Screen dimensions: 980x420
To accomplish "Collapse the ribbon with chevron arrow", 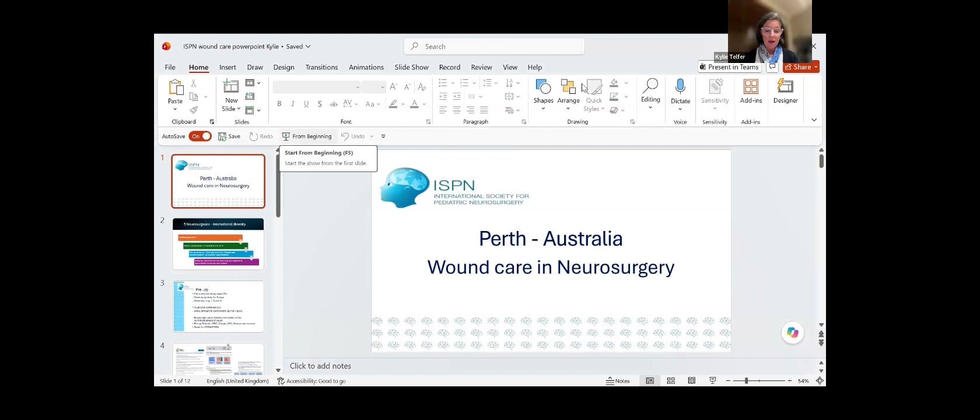I will coord(814,120).
